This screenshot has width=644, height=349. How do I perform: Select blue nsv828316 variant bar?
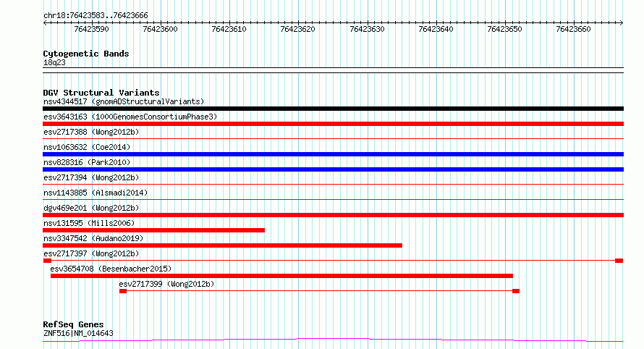tap(333, 169)
